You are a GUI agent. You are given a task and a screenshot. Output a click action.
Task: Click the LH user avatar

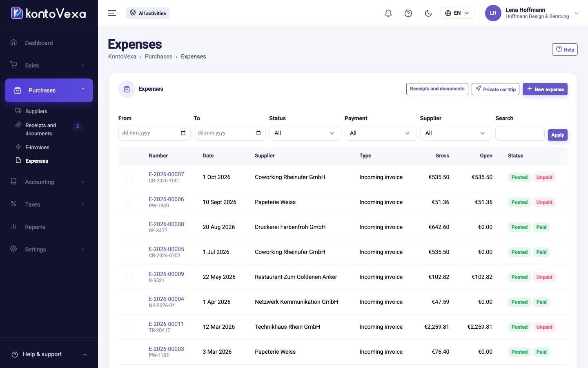(x=493, y=13)
